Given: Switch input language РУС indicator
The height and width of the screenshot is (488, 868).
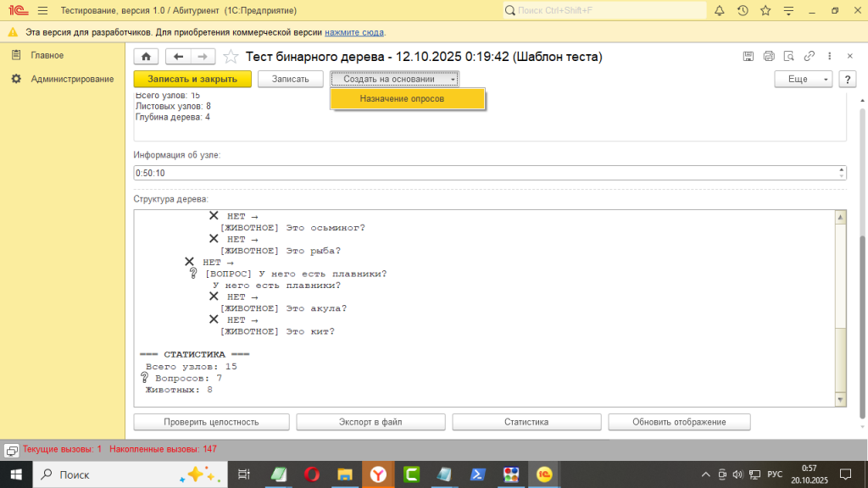Looking at the screenshot, I should [x=775, y=474].
